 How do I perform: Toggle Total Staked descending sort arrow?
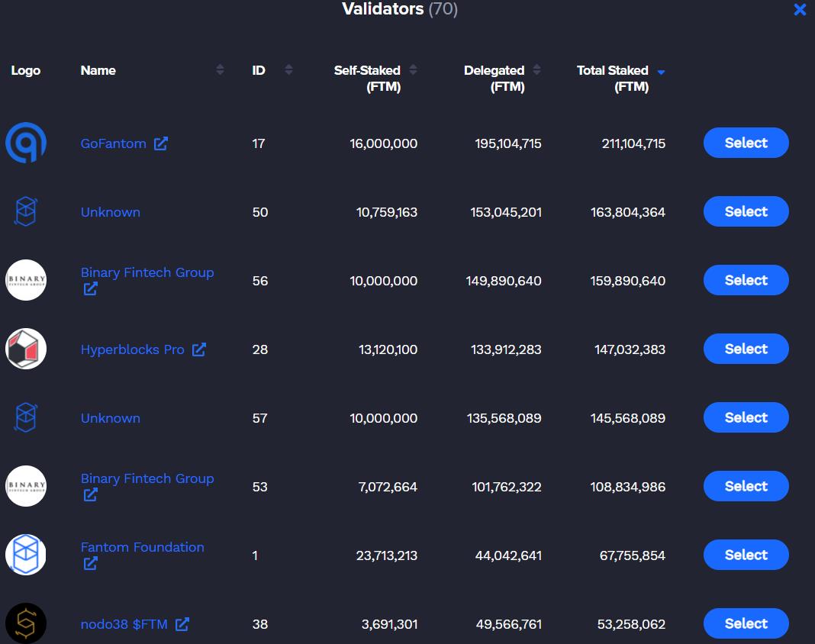(661, 72)
